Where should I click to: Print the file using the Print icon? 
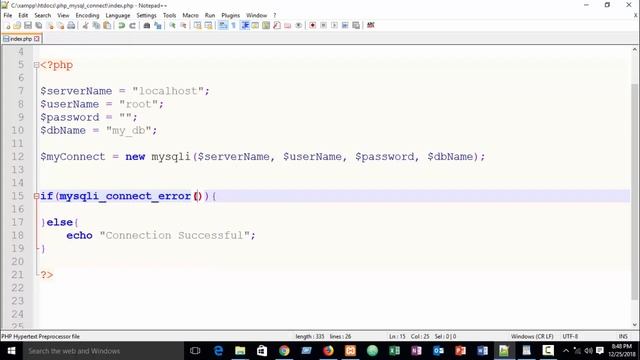click(71, 26)
